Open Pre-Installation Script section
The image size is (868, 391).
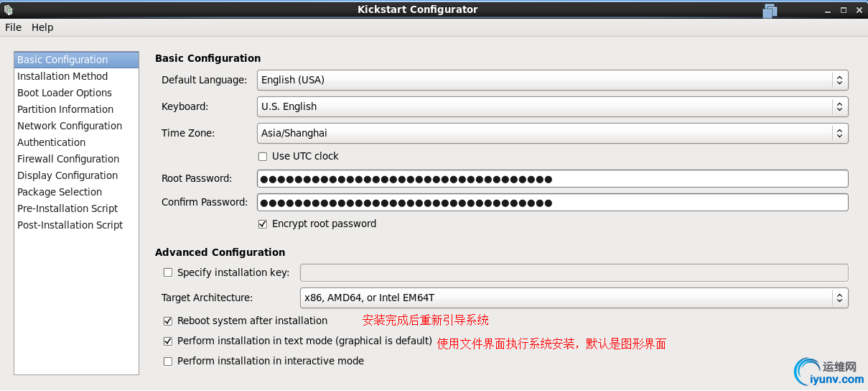click(76, 208)
